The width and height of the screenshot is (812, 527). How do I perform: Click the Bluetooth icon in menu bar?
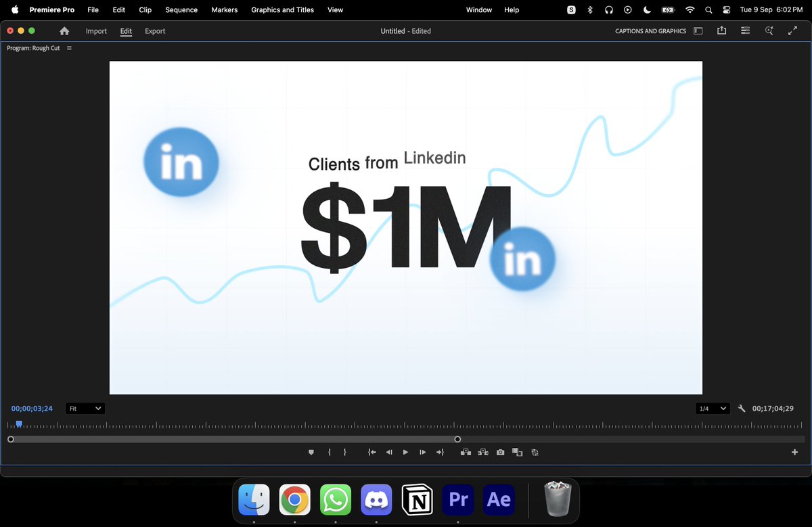590,10
